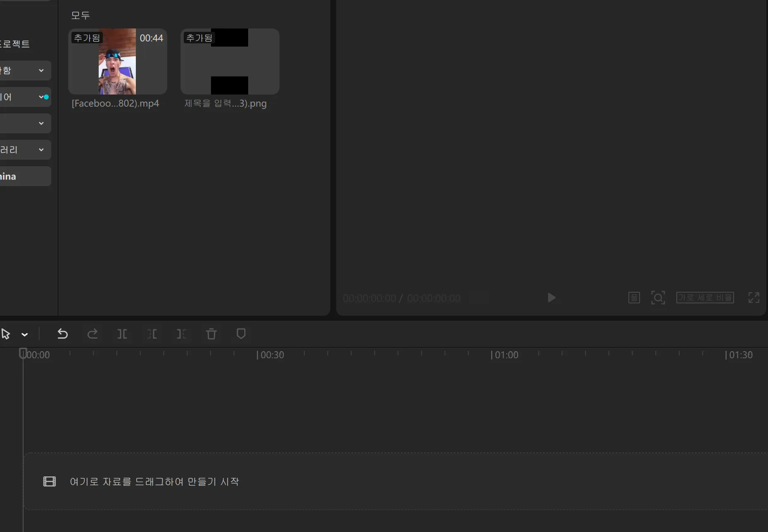Open the '로젝트' sidebar item

(x=15, y=44)
